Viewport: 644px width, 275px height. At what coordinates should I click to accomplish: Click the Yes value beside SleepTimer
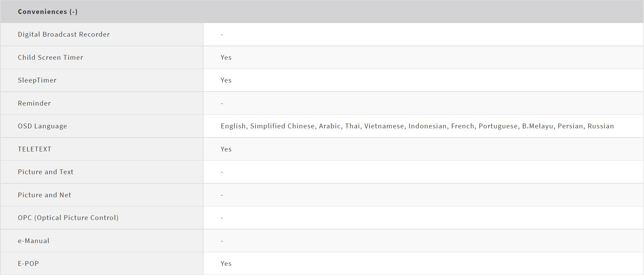[x=226, y=80]
